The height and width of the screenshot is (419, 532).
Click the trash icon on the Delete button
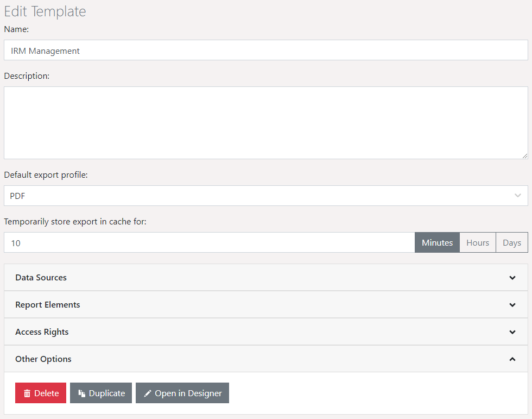pyautogui.click(x=26, y=392)
